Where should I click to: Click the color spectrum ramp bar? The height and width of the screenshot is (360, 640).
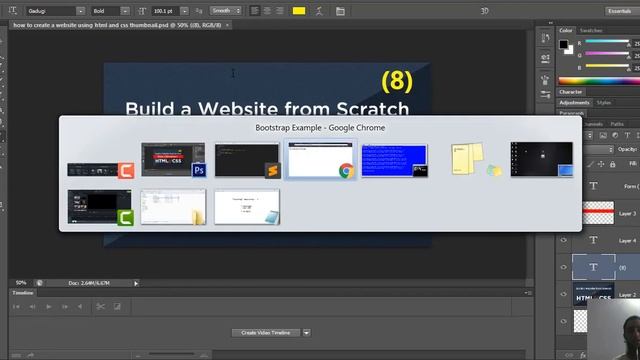coord(599,81)
